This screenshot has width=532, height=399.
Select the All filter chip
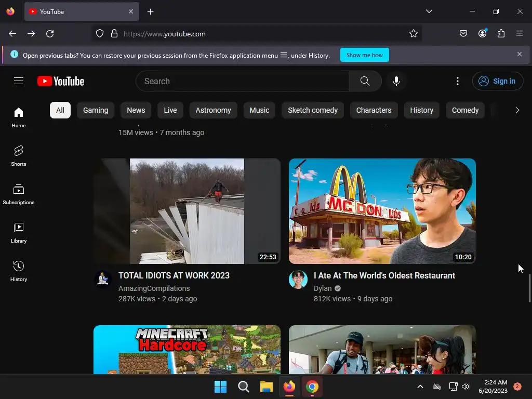(x=60, y=110)
